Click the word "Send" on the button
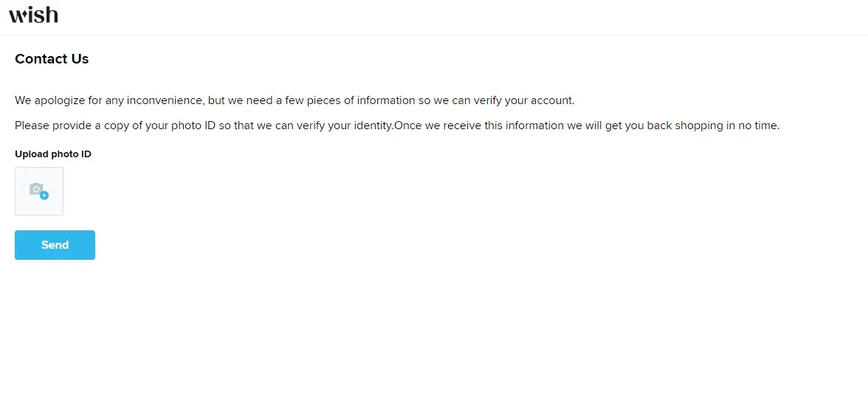 point(55,245)
